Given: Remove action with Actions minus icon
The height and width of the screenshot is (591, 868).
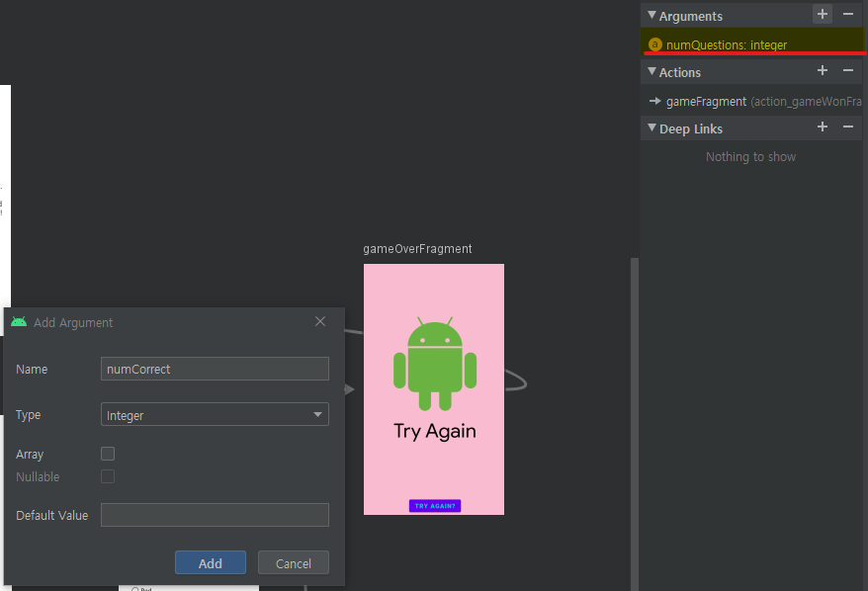Looking at the screenshot, I should pyautogui.click(x=847, y=70).
